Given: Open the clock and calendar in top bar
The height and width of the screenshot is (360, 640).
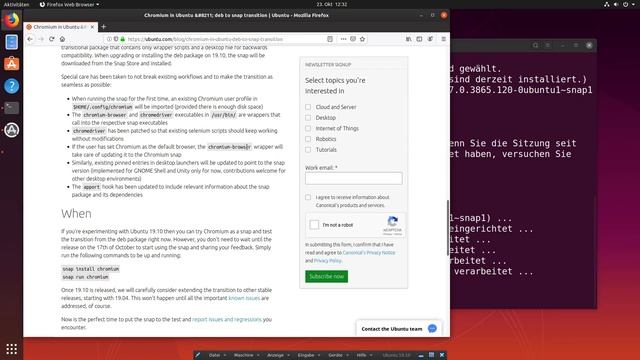Looking at the screenshot, I should 331,4.
